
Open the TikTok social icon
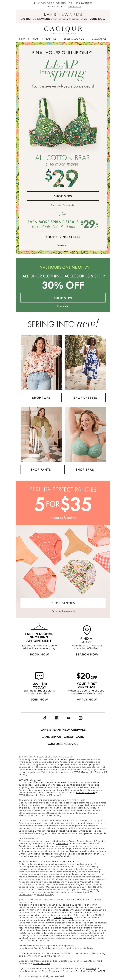[x=45, y=718]
